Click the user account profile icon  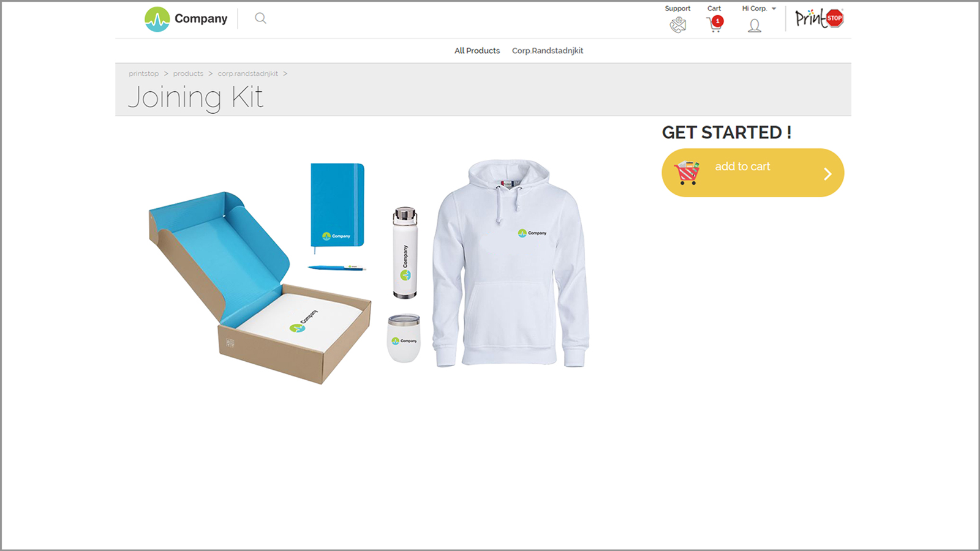click(x=755, y=26)
